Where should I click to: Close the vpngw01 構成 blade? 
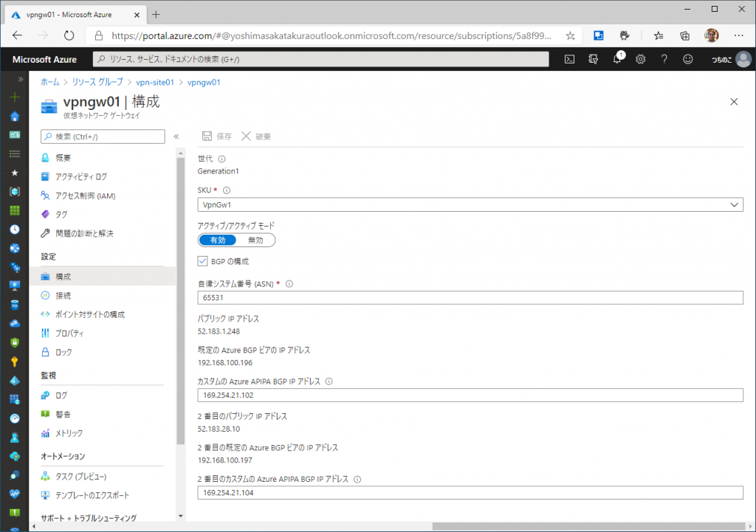tap(734, 102)
